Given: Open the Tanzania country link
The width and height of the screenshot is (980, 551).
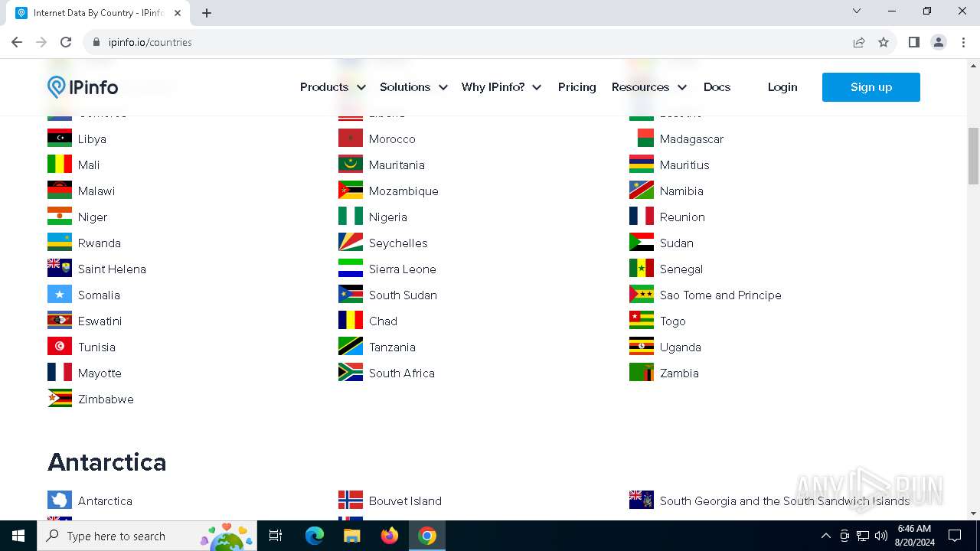Looking at the screenshot, I should (x=392, y=347).
